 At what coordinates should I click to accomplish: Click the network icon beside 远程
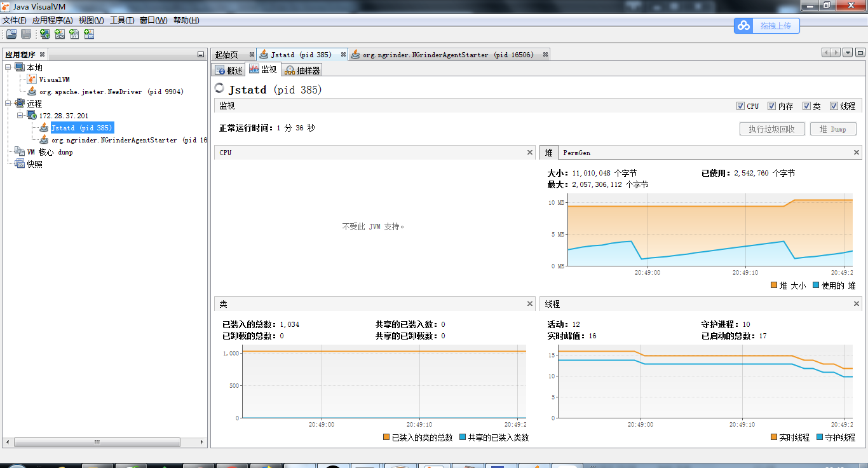20,104
